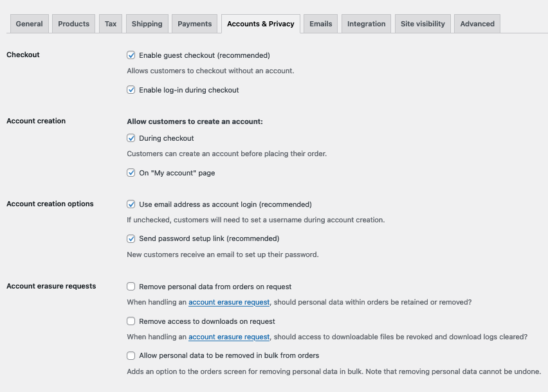The height and width of the screenshot is (392, 548).
Task: Open the Products tab
Action: click(73, 23)
